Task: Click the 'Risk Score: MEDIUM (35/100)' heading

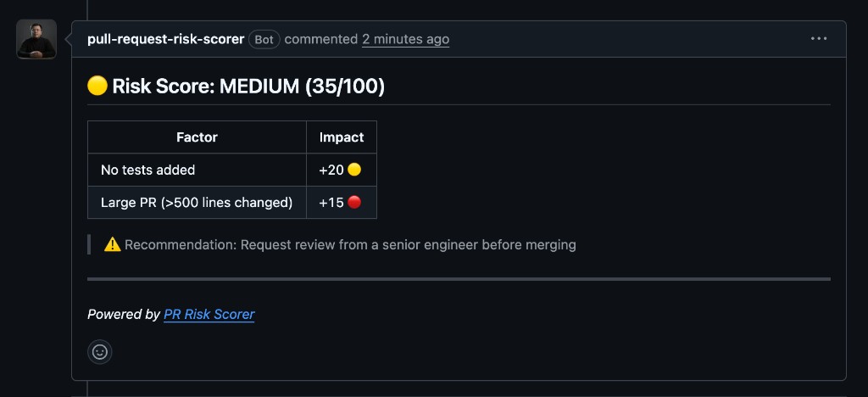Action: (248, 87)
